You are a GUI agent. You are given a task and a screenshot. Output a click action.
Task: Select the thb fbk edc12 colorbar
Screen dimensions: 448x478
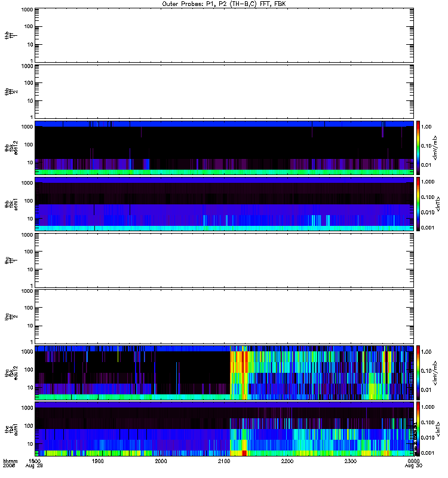point(418,148)
